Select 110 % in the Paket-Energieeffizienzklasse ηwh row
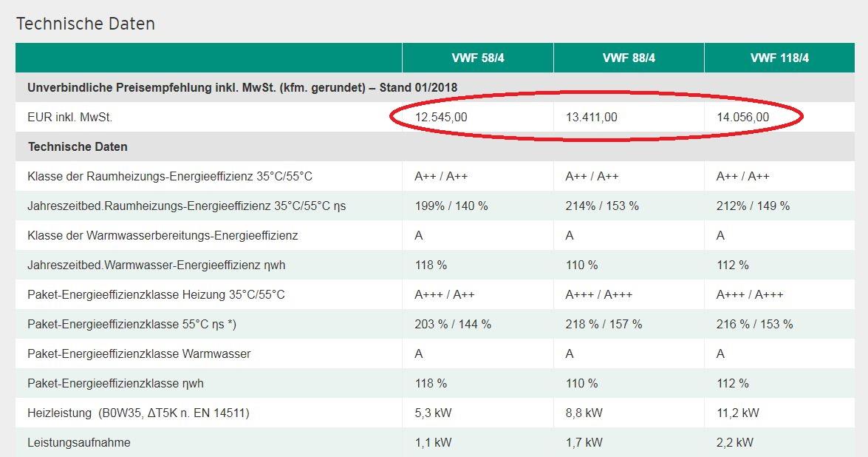Viewport: 868px width, 457px height. pos(582,384)
